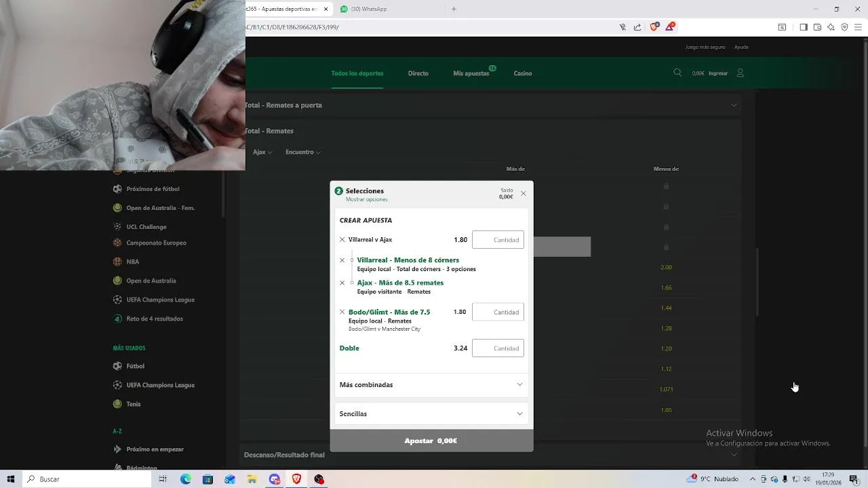Select the 1.071 odds under Menos de
868x488 pixels.
point(666,389)
